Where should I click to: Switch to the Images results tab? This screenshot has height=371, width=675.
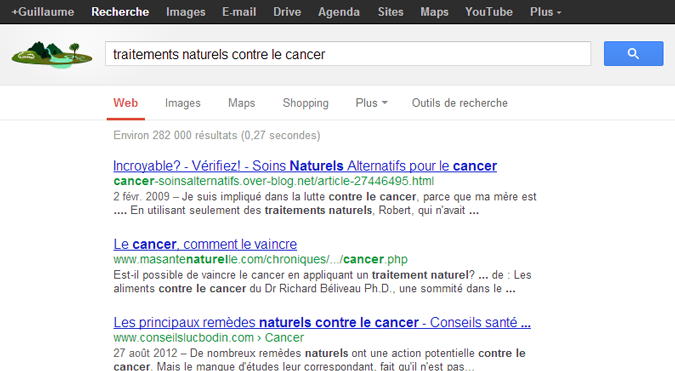point(183,103)
